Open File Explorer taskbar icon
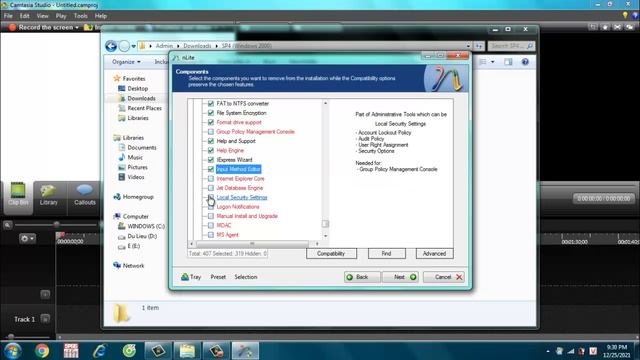 click(x=187, y=351)
